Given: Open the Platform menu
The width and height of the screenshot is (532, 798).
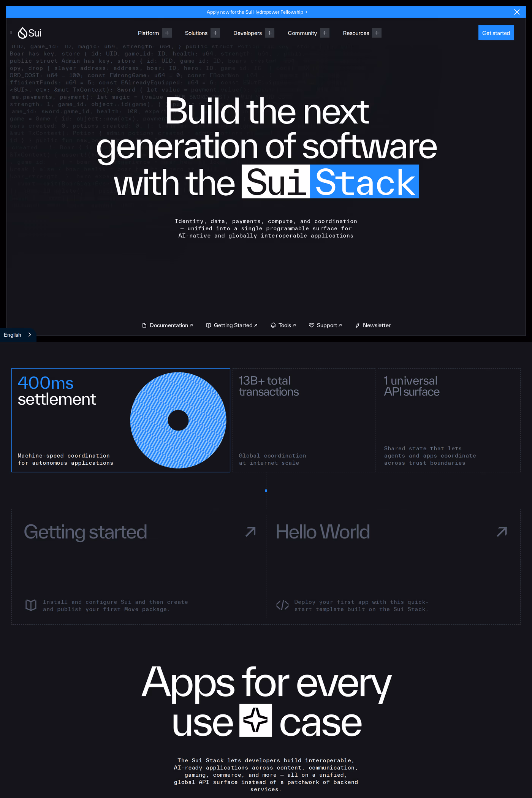Looking at the screenshot, I should click(148, 33).
